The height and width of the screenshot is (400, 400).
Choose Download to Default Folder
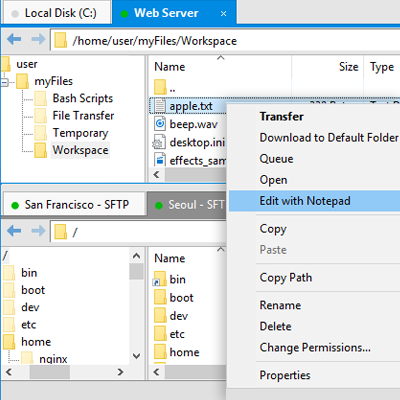(x=329, y=137)
